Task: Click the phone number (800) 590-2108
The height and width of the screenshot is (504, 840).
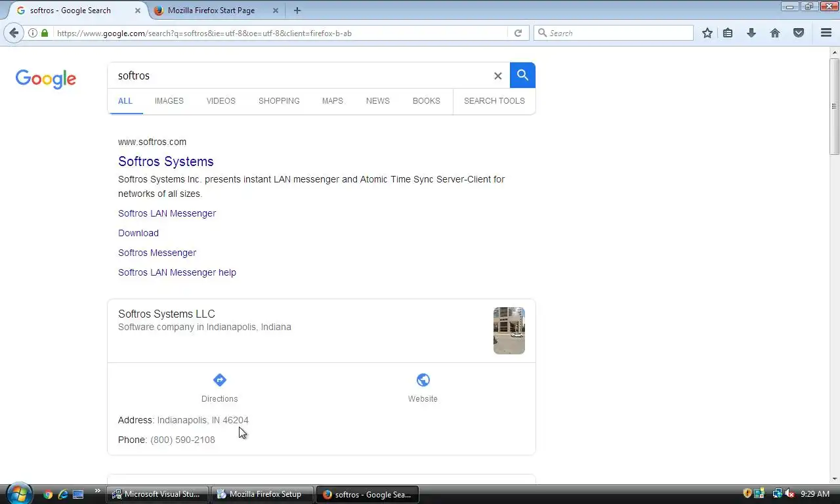Action: [182, 440]
